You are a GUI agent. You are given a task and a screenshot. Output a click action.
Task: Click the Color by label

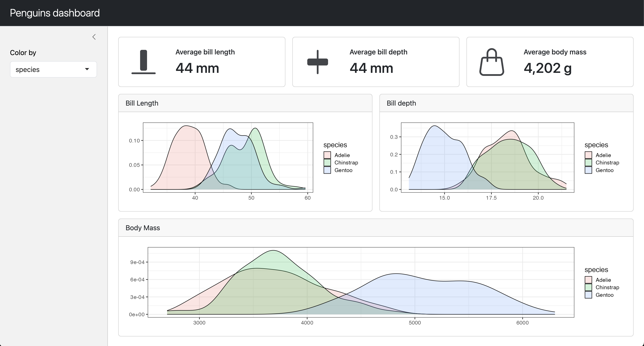pyautogui.click(x=23, y=53)
